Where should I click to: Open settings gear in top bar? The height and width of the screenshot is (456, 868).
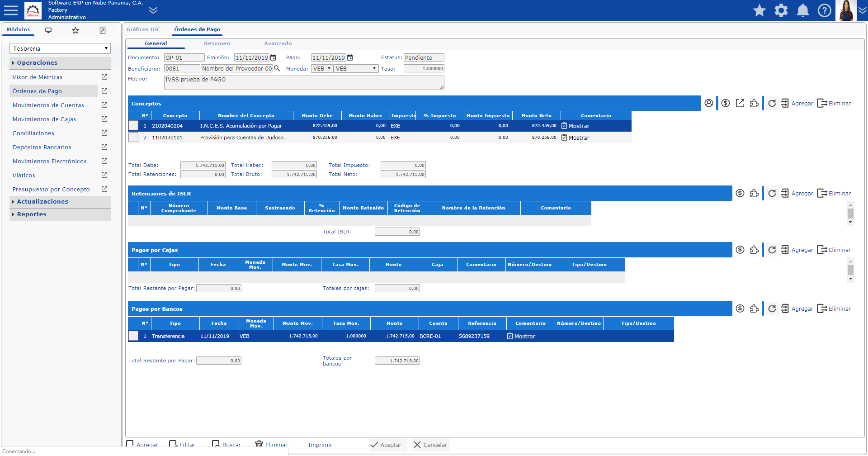point(781,10)
